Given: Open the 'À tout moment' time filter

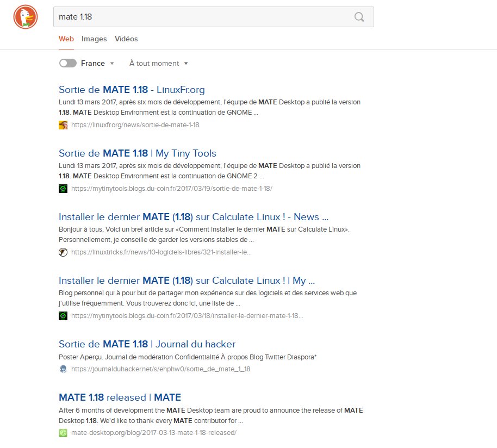Looking at the screenshot, I should [x=158, y=63].
